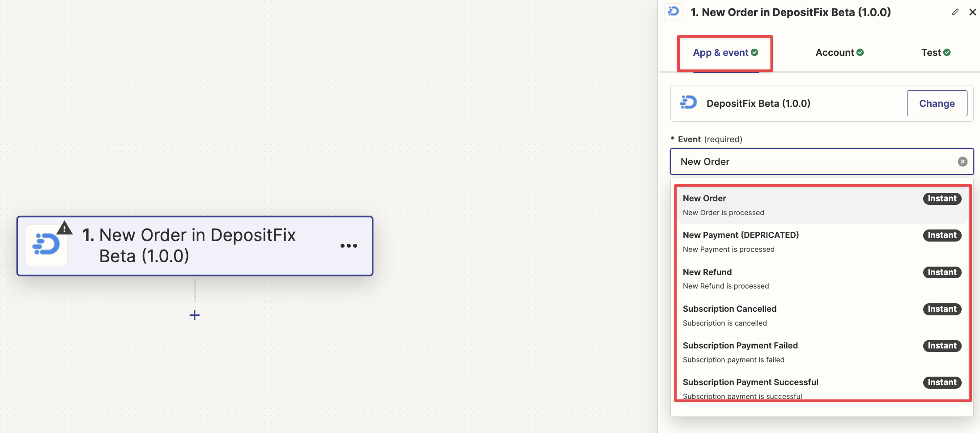Select New Payment (DEPRICATED) event option
The width and height of the screenshot is (980, 433).
point(822,242)
